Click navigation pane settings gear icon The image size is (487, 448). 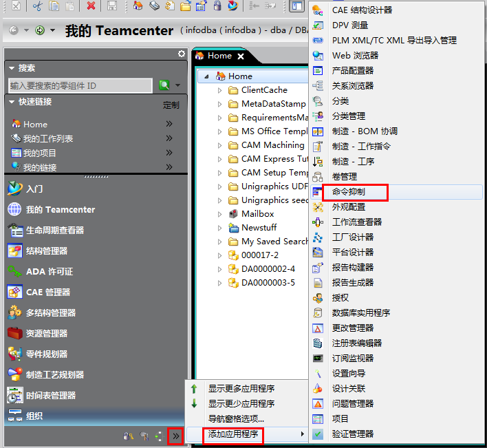182,54
